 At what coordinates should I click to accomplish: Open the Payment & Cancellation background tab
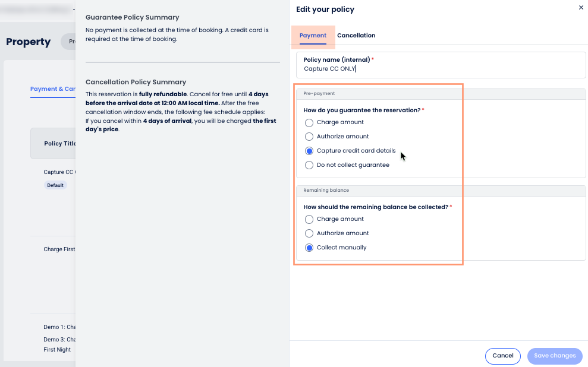click(53, 89)
